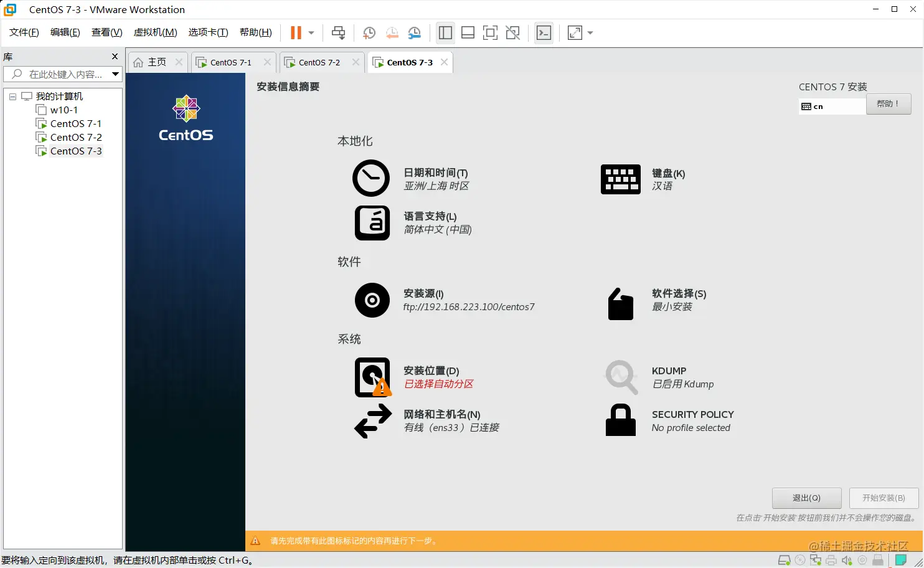The height and width of the screenshot is (568, 924).
Task: Toggle the thumbnail bar view
Action: [468, 33]
